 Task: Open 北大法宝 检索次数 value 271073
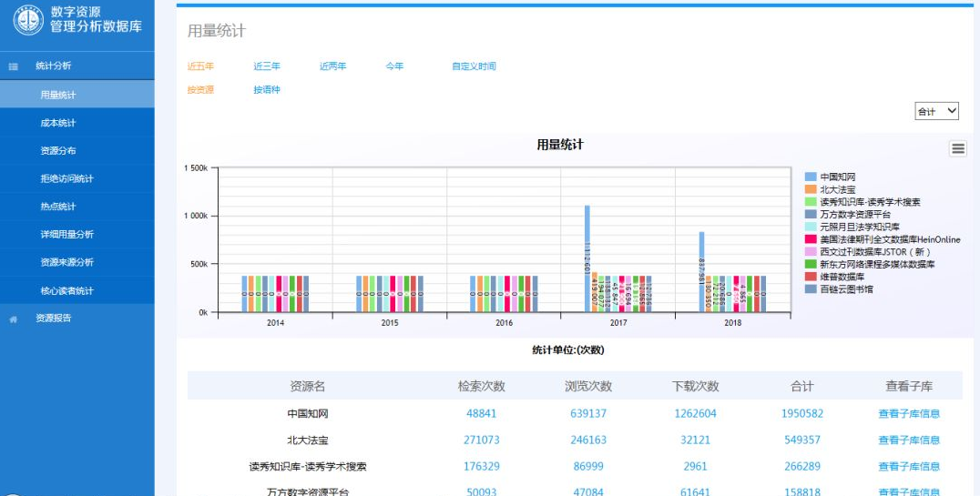coord(481,440)
